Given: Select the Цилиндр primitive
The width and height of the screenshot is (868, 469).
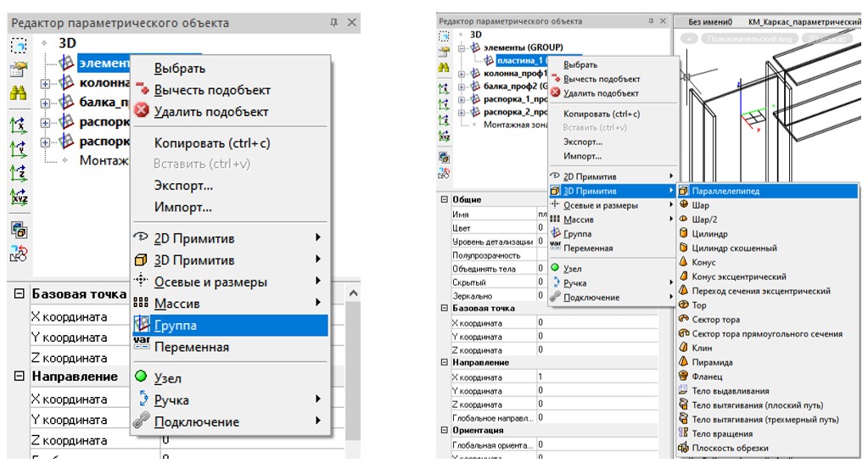Looking at the screenshot, I should tap(709, 234).
